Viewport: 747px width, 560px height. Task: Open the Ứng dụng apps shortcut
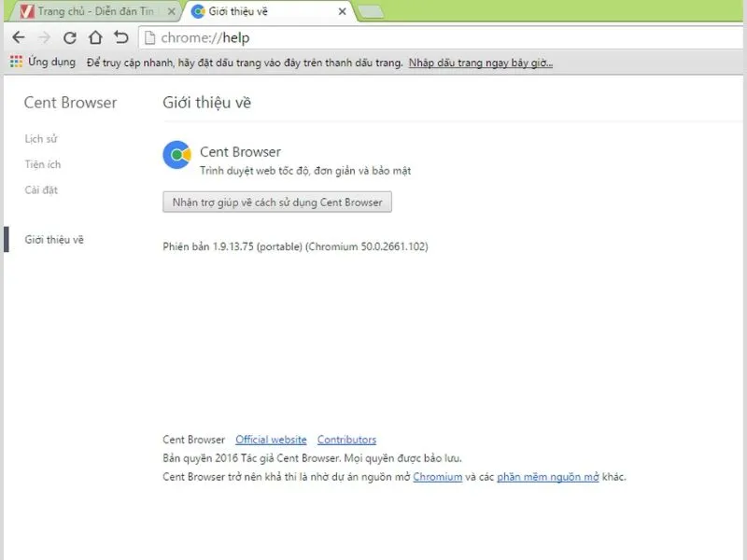pos(43,62)
